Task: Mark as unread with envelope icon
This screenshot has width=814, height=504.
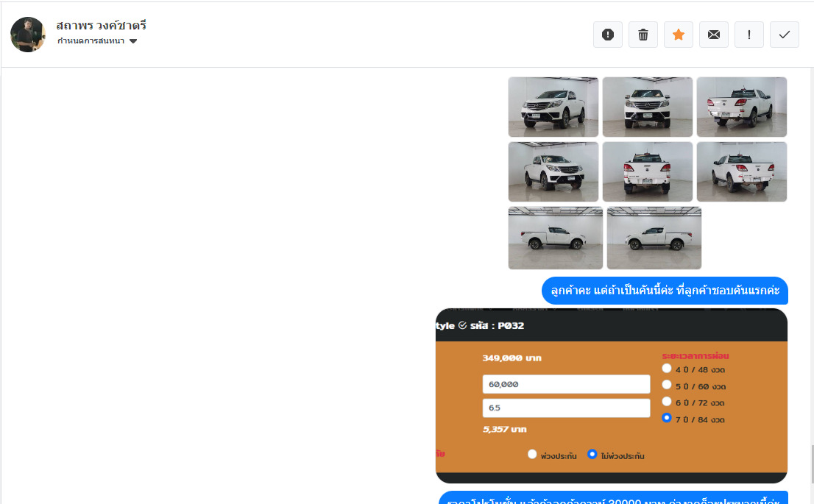Action: pos(714,35)
